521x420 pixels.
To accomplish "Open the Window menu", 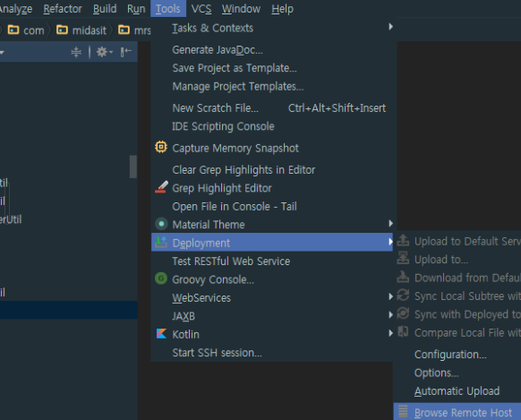I will point(241,9).
